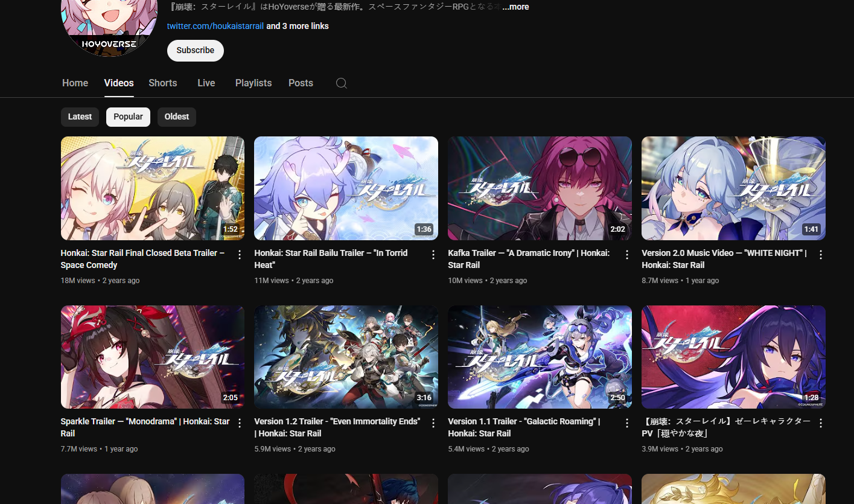Image resolution: width=854 pixels, height=504 pixels.
Task: Click '7.7M views • 1 year ago' text
Action: pyautogui.click(x=100, y=449)
